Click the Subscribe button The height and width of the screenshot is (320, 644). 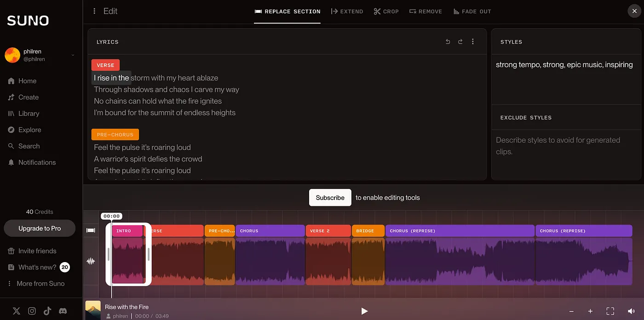click(x=330, y=198)
